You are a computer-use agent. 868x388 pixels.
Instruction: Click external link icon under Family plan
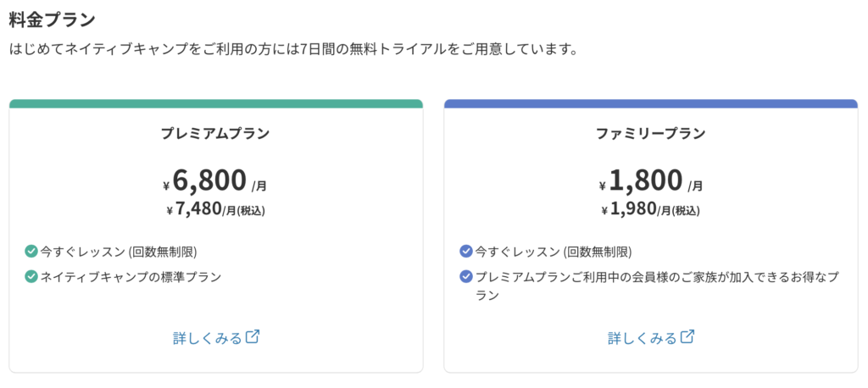687,336
